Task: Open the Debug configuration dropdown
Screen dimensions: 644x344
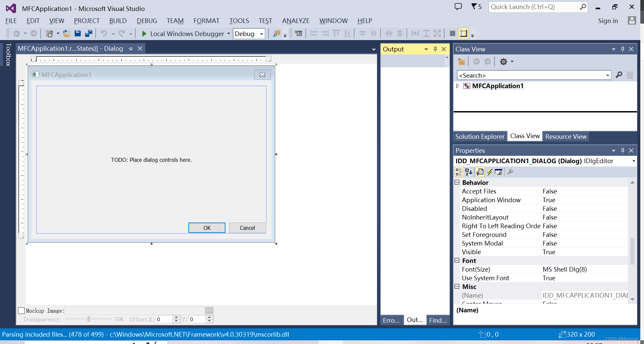Action: [262, 34]
